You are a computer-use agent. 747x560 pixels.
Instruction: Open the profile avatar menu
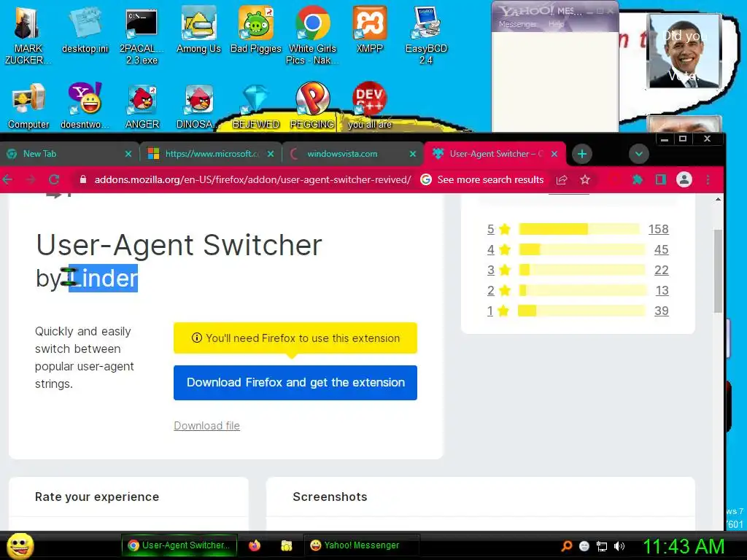coord(684,179)
